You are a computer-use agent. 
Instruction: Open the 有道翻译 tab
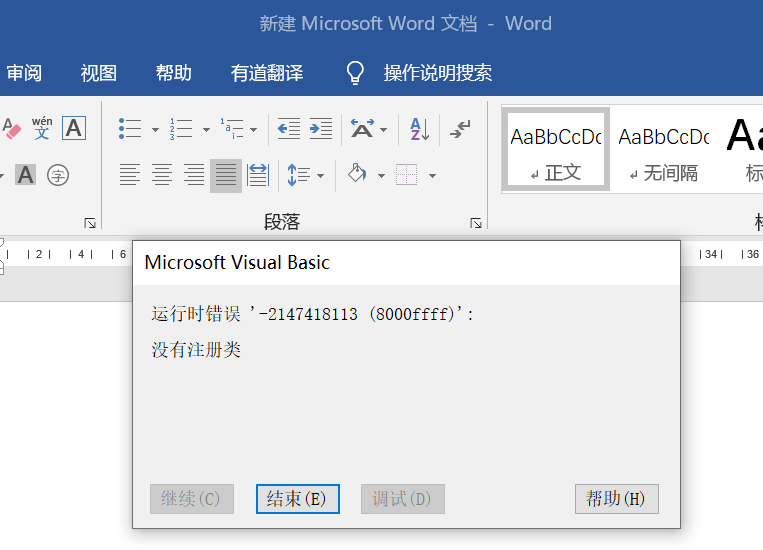pos(267,73)
